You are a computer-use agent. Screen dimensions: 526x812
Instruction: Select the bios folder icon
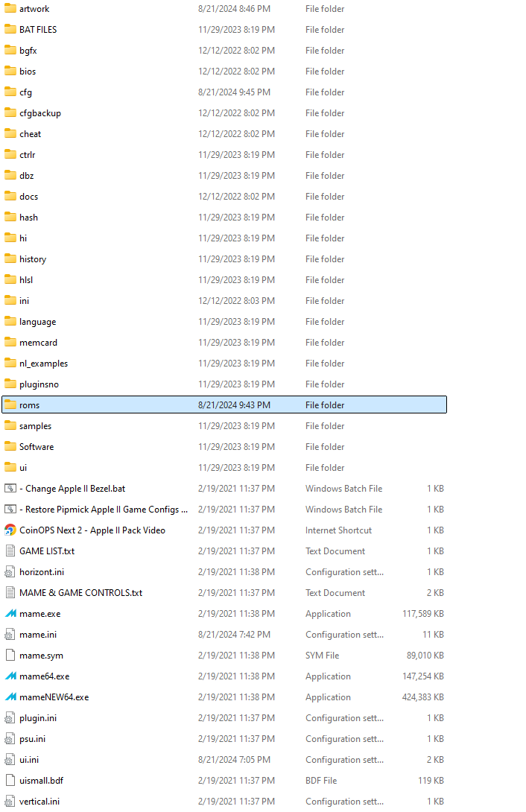[x=10, y=71]
